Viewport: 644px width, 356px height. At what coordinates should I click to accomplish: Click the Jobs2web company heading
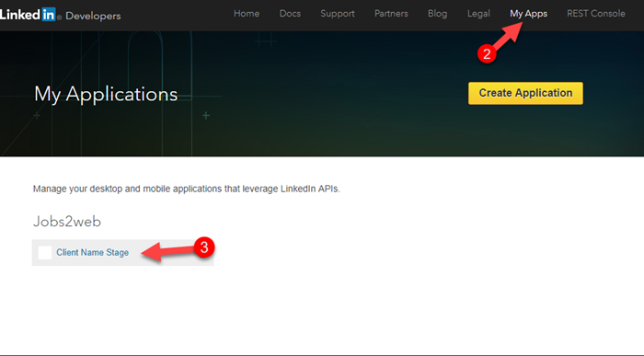coord(67,222)
